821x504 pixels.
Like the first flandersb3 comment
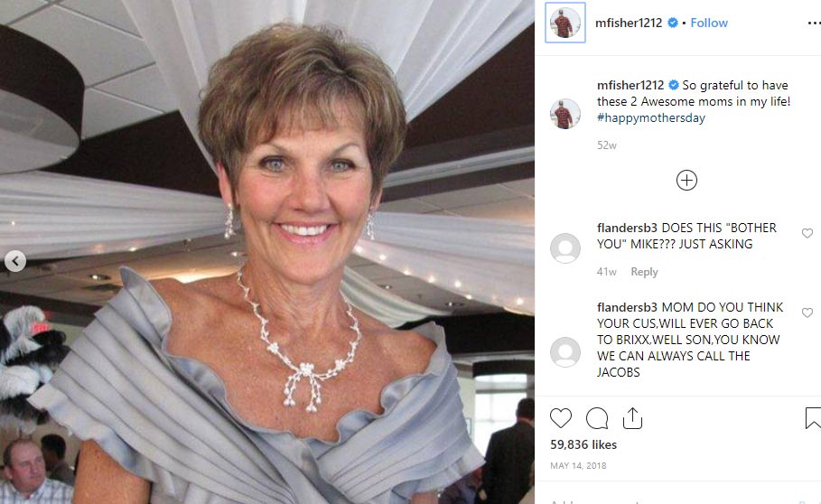pyautogui.click(x=807, y=233)
